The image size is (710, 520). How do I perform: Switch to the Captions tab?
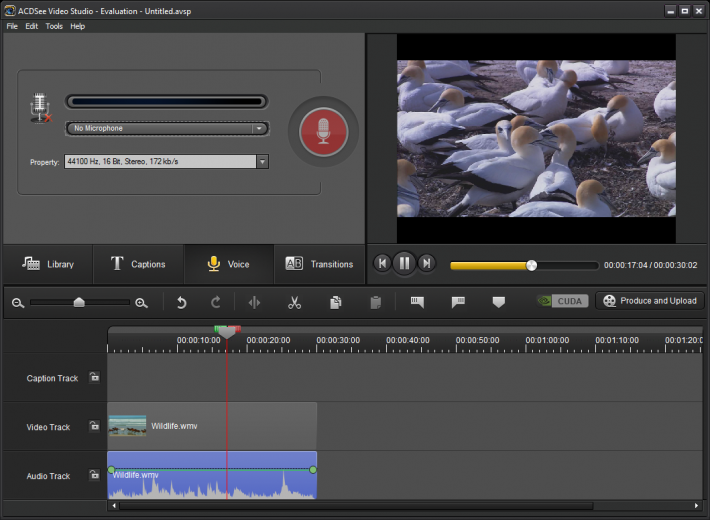pos(139,264)
